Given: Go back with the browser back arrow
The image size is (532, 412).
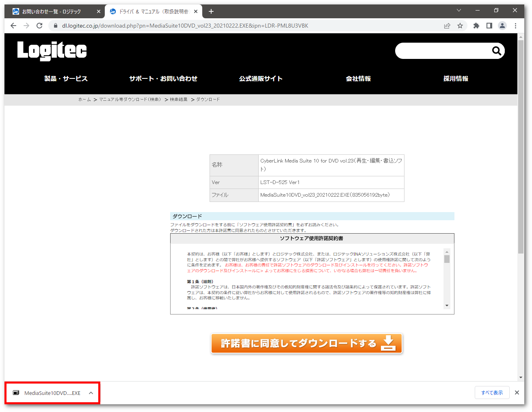Looking at the screenshot, I should tap(13, 26).
